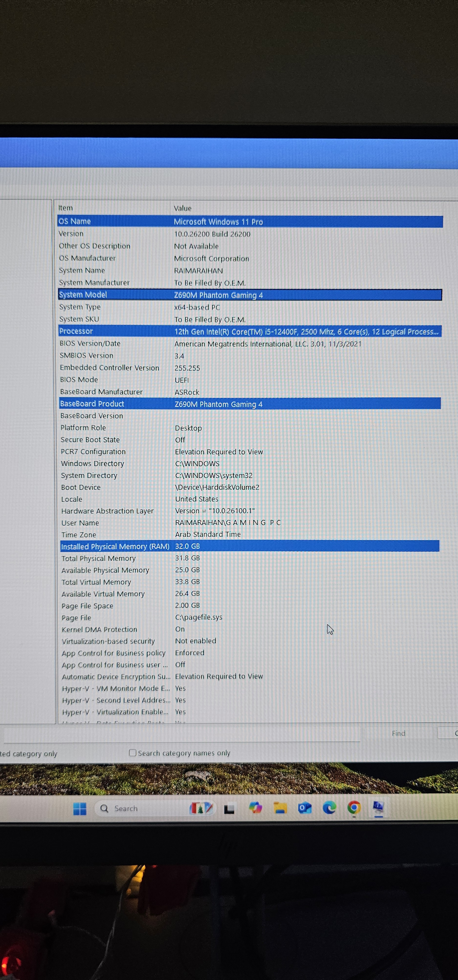Select the Secure Boot State row
Viewport: 458px width, 980px height.
click(250, 440)
